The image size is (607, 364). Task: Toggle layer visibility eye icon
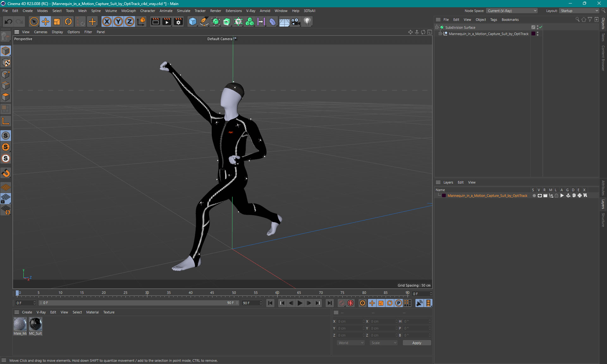[540, 196]
